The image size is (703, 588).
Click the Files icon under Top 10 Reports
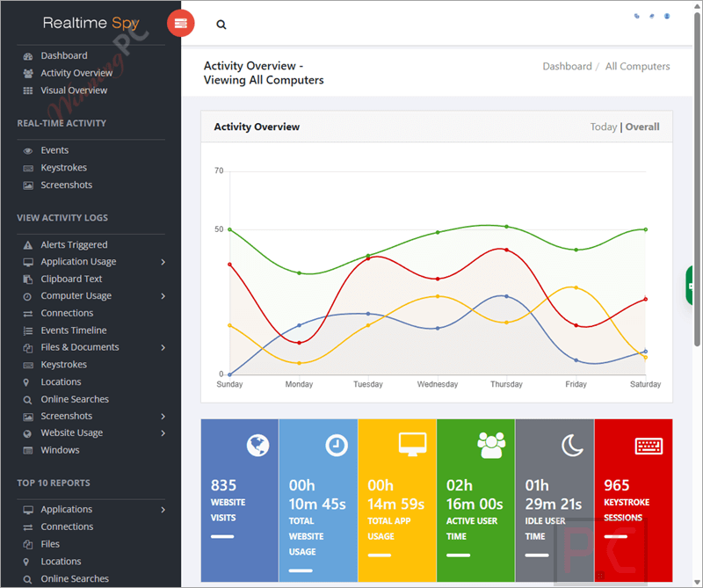(28, 545)
